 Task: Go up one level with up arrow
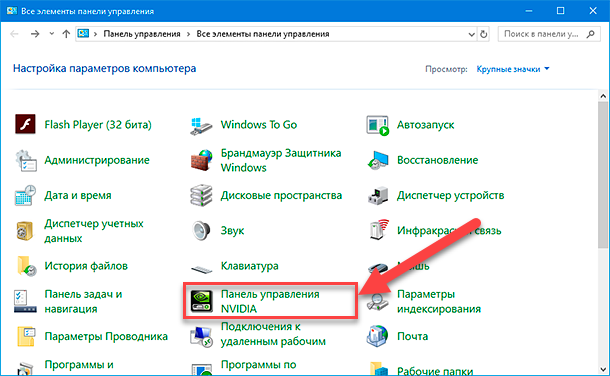pos(66,34)
